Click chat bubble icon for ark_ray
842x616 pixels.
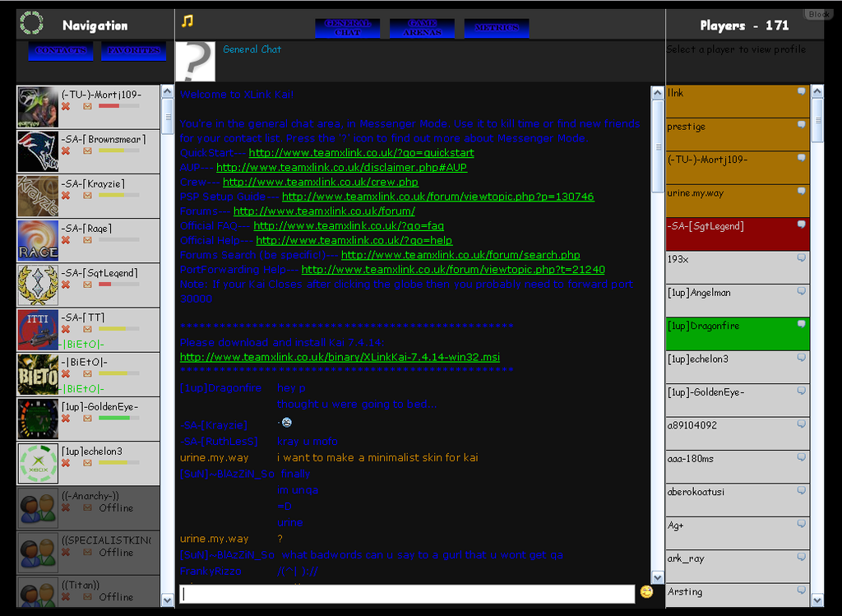coord(801,557)
